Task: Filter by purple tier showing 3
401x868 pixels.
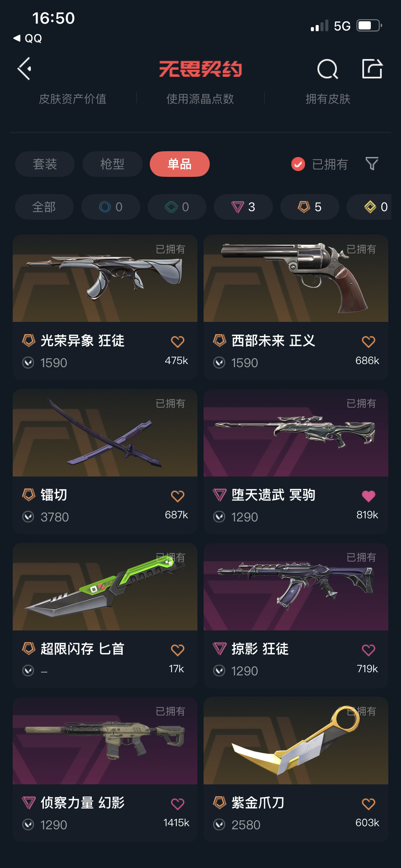Action: click(243, 207)
